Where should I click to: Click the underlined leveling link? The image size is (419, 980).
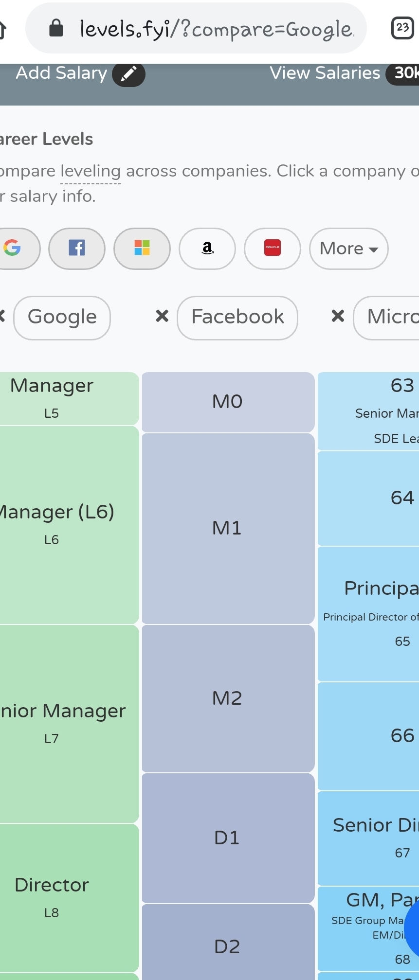click(x=91, y=171)
